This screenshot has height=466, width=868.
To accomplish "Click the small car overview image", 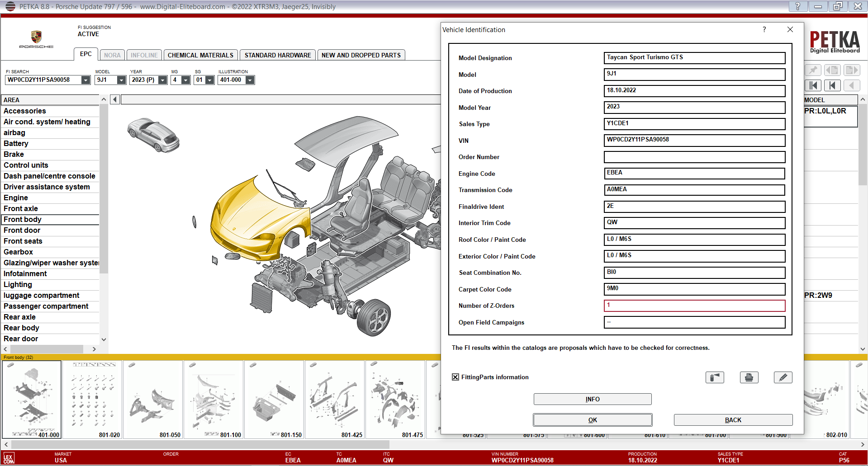I will 154,135.
